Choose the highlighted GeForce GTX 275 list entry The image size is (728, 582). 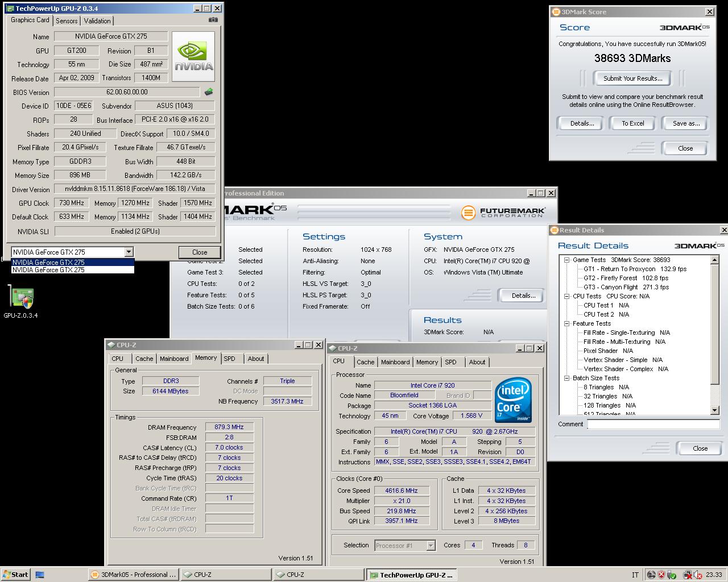[73, 262]
